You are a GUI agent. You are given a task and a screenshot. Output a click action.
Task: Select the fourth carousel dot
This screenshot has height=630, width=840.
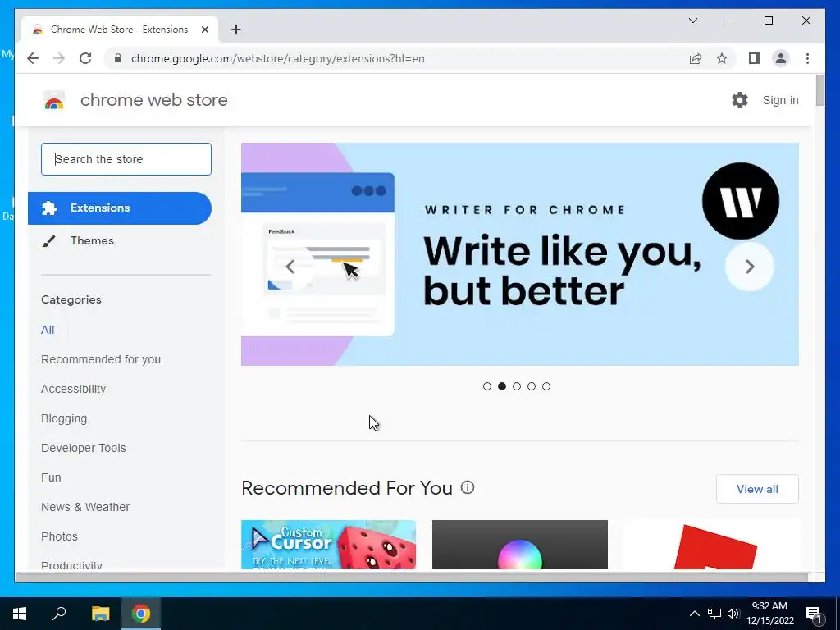point(532,386)
